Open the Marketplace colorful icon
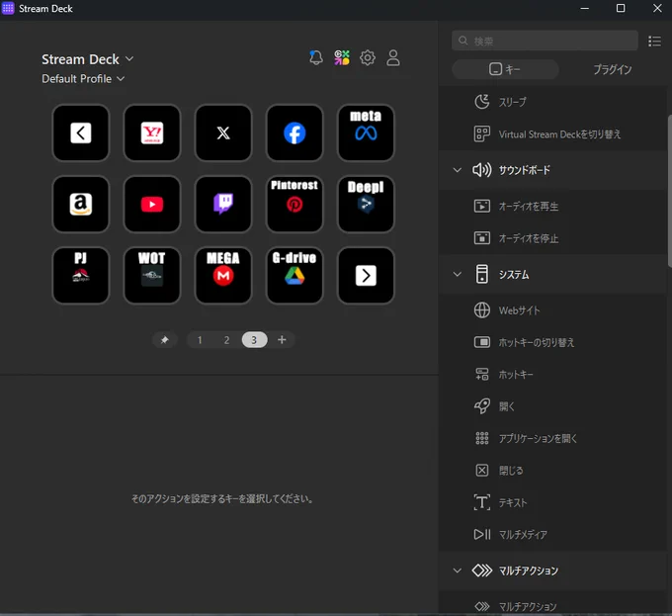Viewport: 672px width, 616px height. 342,57
